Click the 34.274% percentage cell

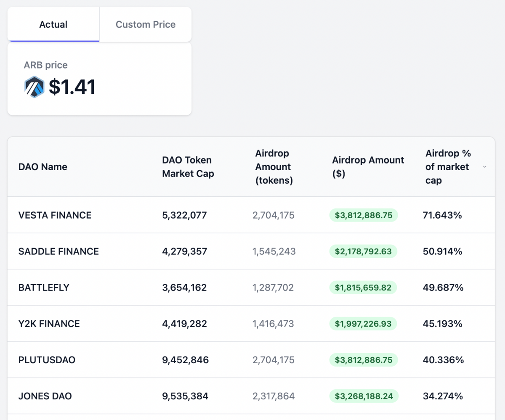[443, 396]
